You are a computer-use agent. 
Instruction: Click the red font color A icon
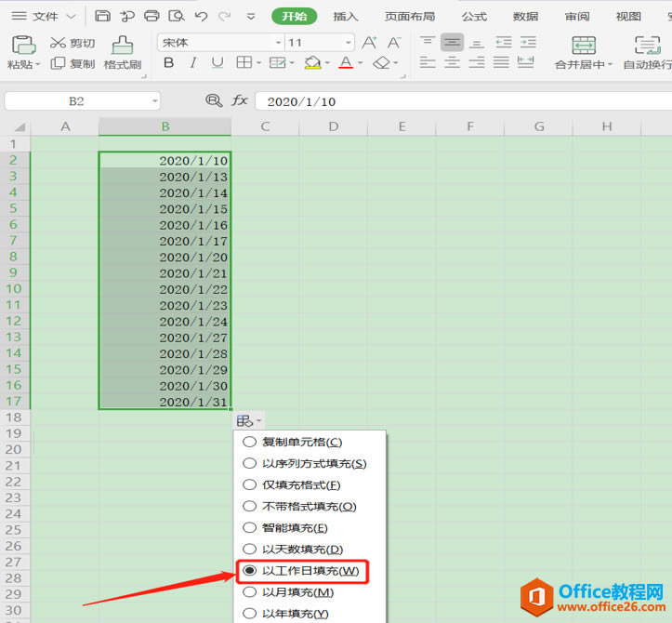(346, 63)
